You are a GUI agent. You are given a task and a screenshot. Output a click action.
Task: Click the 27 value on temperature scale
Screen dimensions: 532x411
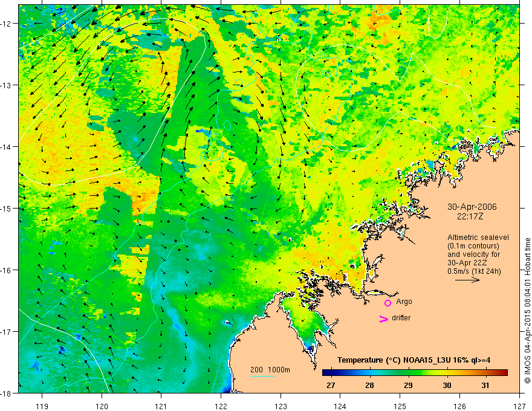coord(331,385)
